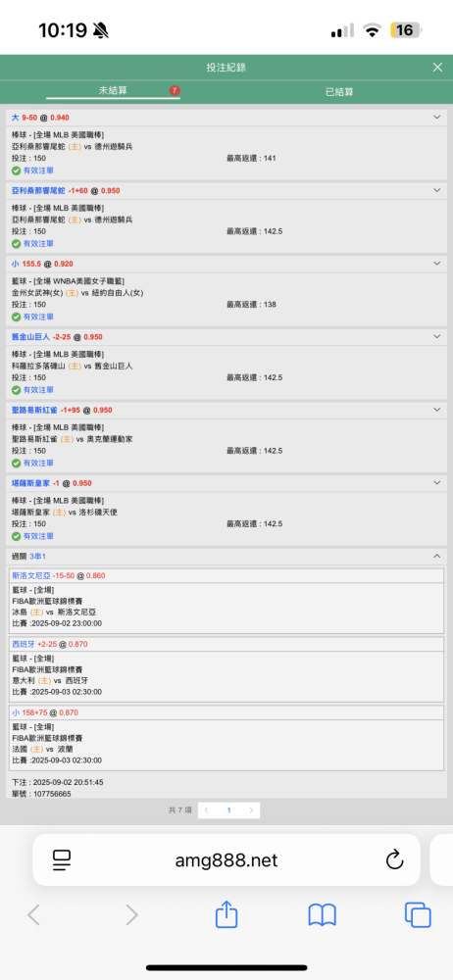Collapse the 聖路易斯紅雀 -1+95 bet chevron

[x=436, y=410]
